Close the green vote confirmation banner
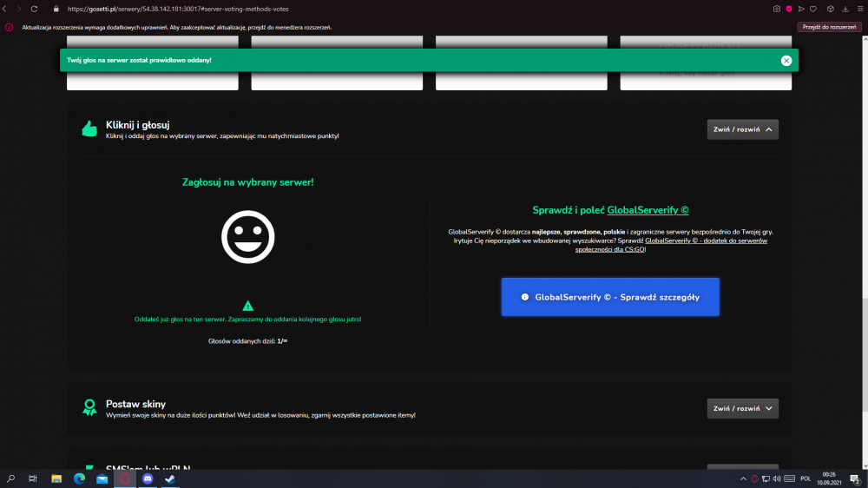The height and width of the screenshot is (488, 868). (786, 61)
